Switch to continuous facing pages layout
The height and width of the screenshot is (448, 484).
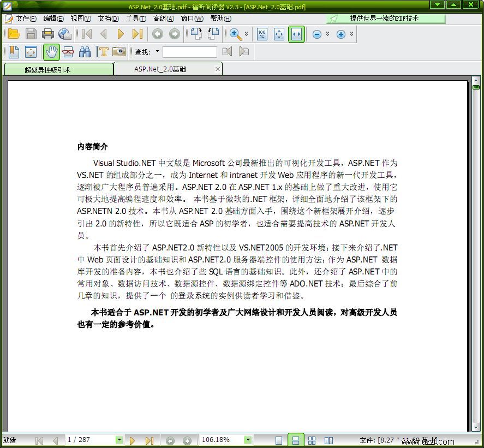coord(312,440)
